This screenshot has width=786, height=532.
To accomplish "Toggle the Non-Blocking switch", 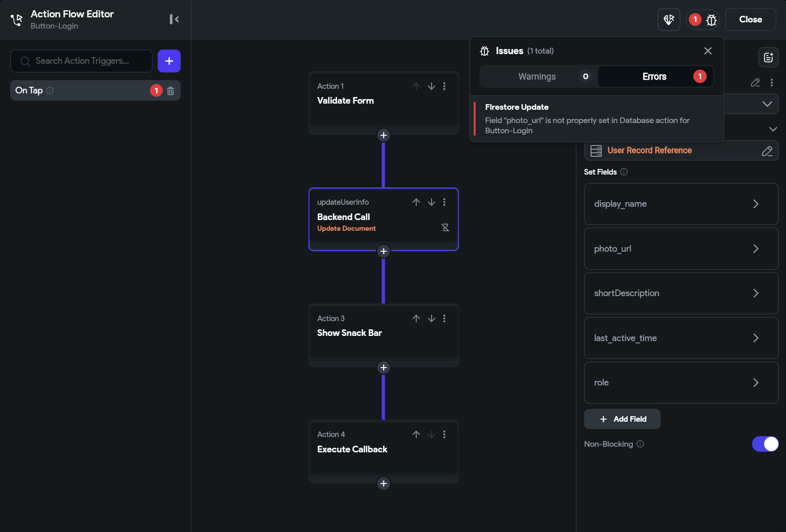I will 765,444.
